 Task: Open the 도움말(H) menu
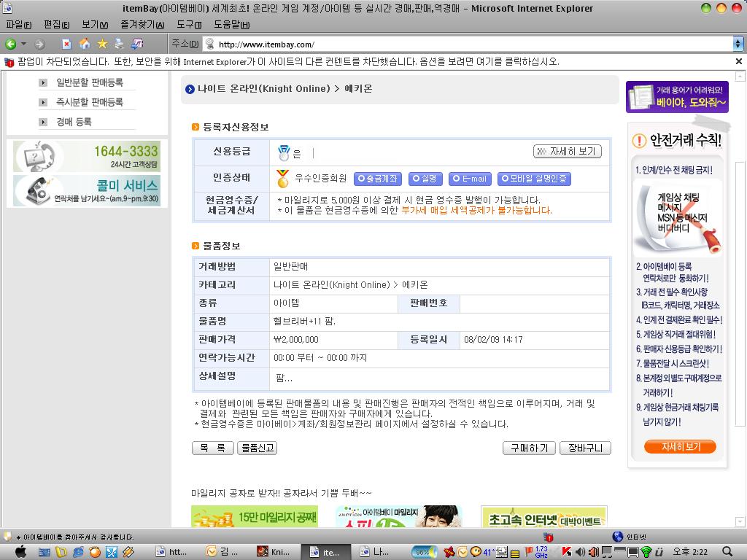(x=231, y=24)
